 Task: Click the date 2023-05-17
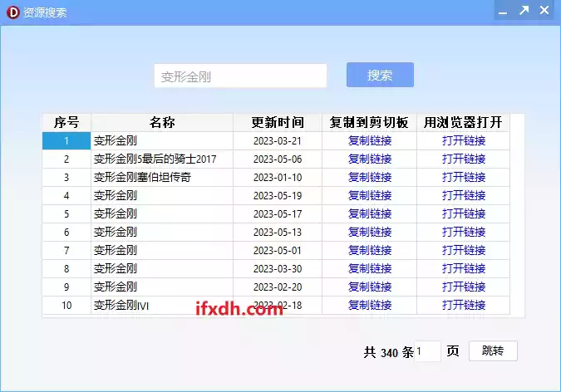278,214
